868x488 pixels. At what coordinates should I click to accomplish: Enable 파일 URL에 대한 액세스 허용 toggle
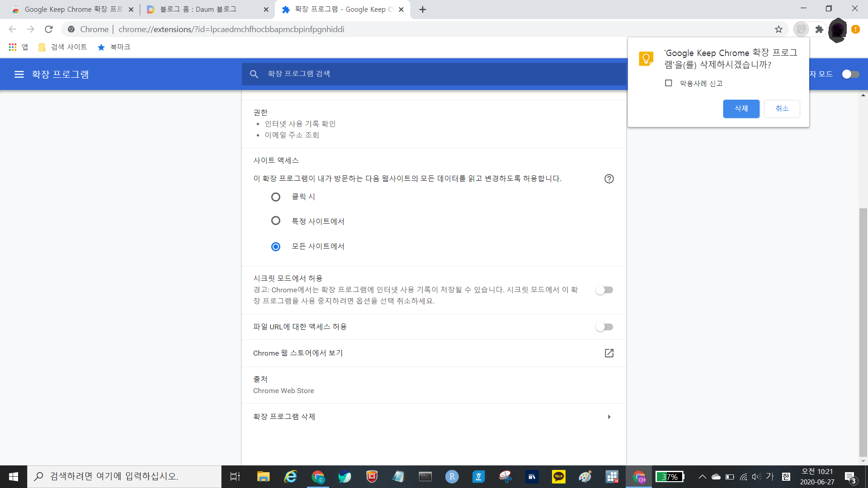[604, 327]
